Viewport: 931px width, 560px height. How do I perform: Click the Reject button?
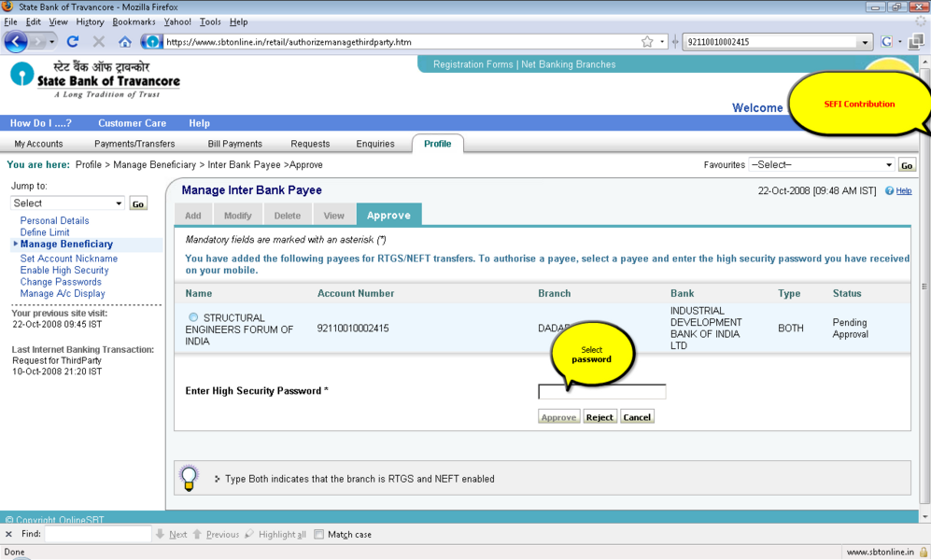600,417
